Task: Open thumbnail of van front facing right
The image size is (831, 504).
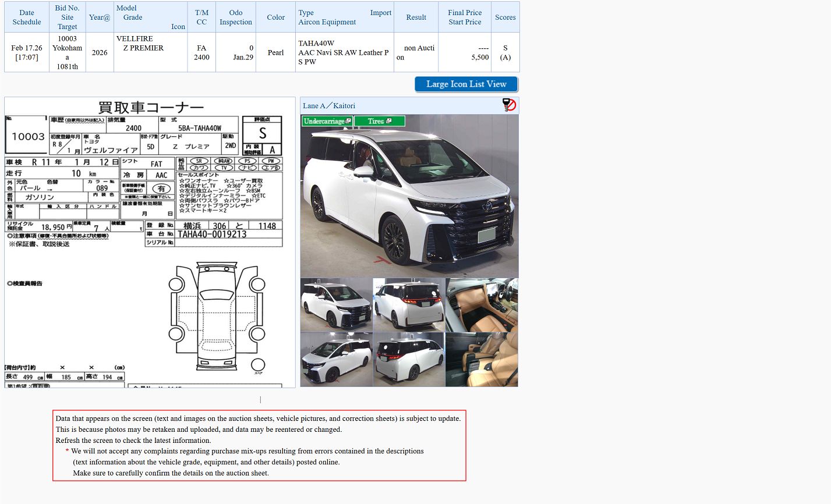Action: [x=337, y=304]
